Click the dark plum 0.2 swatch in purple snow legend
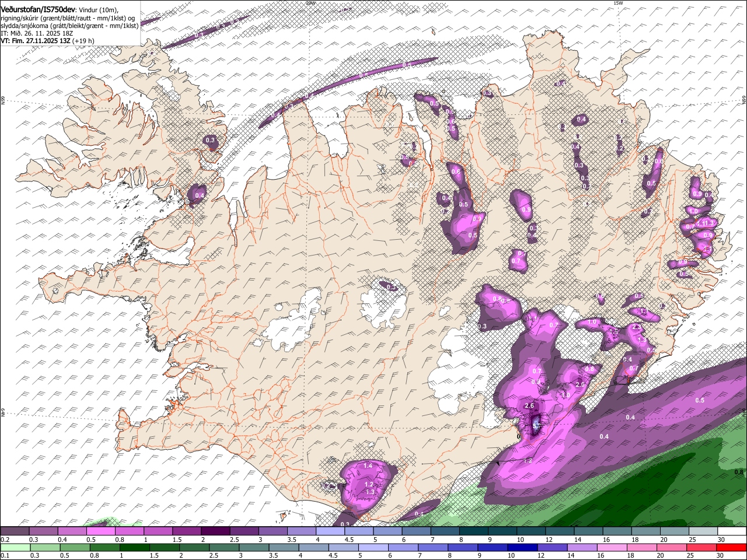 [15, 531]
